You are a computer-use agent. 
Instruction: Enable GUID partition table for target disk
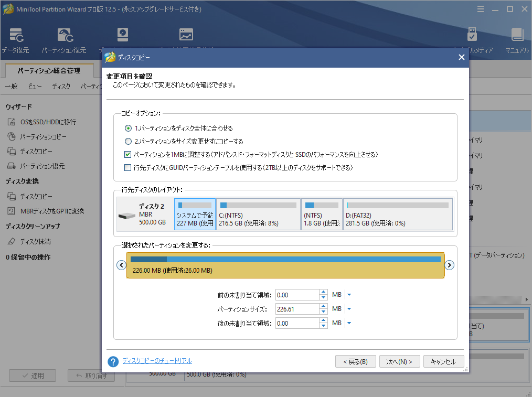click(128, 167)
